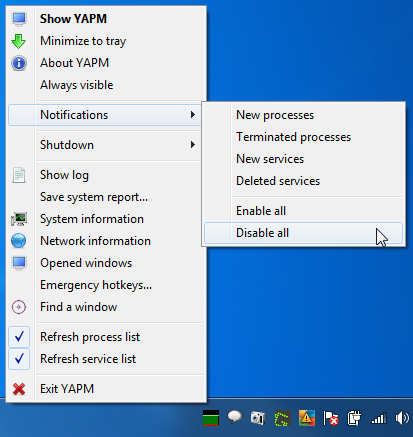Click the YAPM green graph tray icon

[211, 418]
